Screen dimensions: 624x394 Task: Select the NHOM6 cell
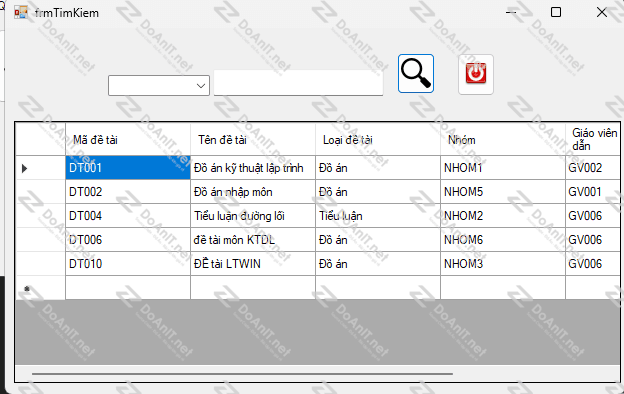point(503,240)
